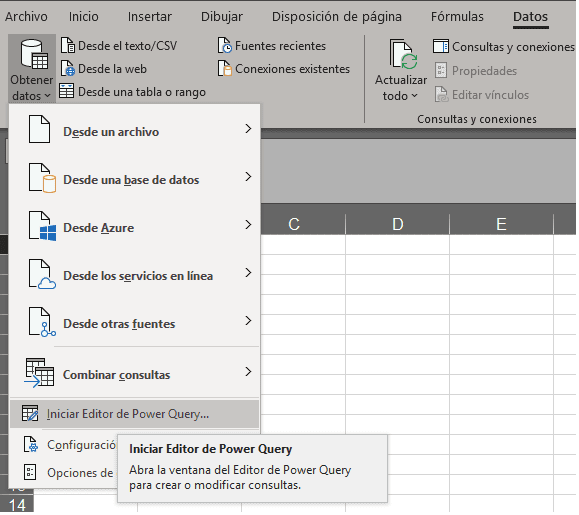The width and height of the screenshot is (579, 515).
Task: Select column D header
Action: 398,224
